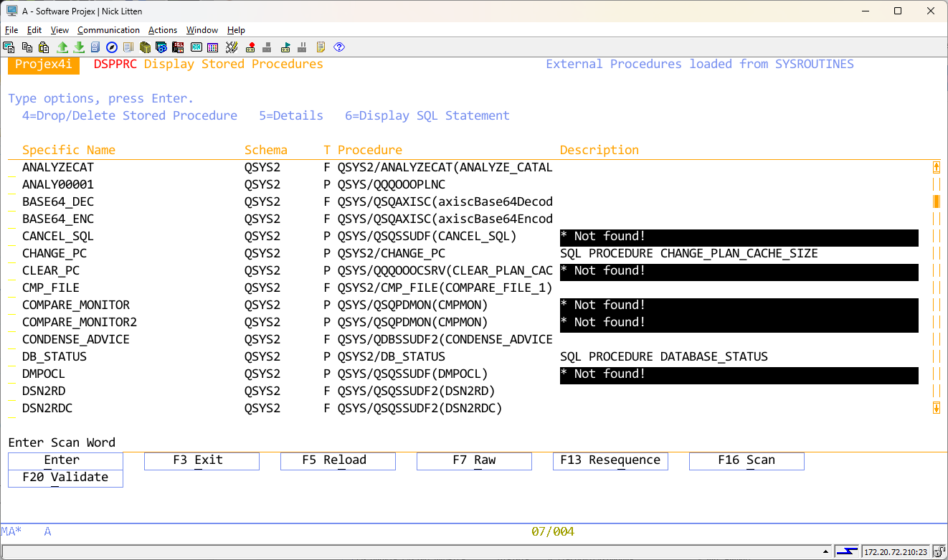
Task: Click the blue connection status icon
Action: pyautogui.click(x=847, y=552)
